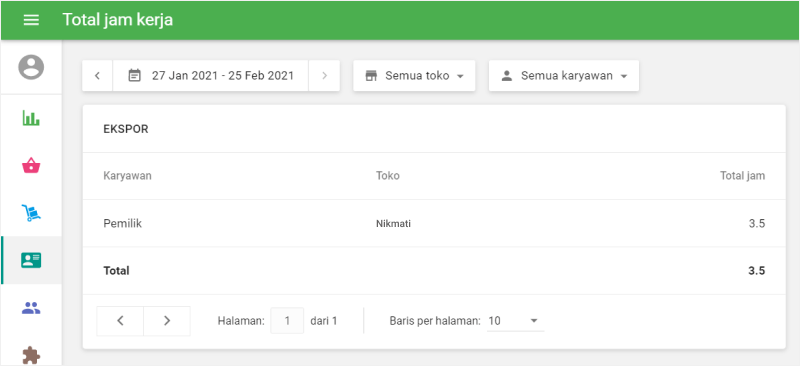Open Baris per halaman dropdown
Screen dimensions: 800x366
(515, 321)
